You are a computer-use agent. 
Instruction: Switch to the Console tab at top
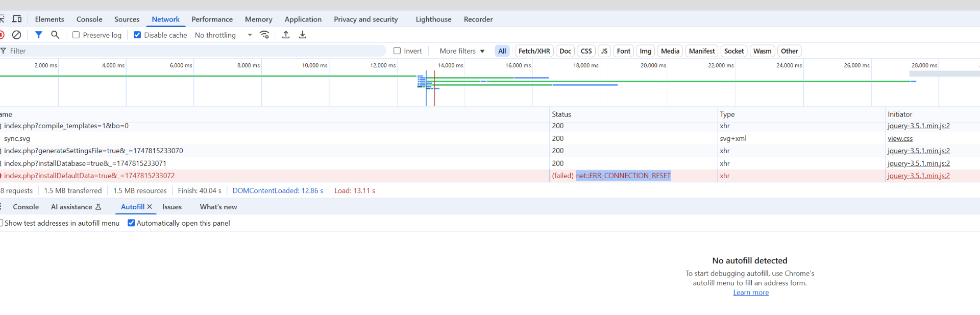89,19
